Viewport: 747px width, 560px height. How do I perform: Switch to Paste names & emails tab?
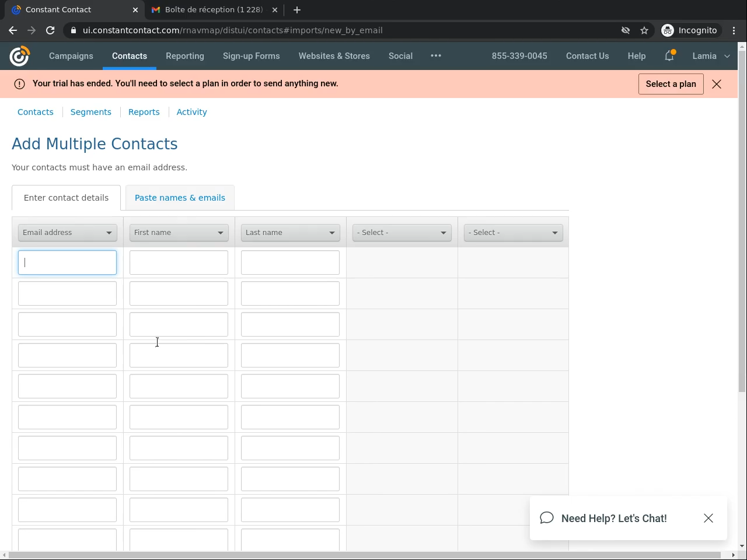click(180, 198)
